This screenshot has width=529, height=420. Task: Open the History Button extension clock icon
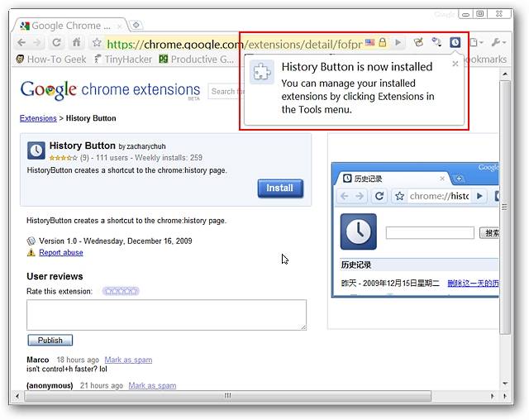[x=455, y=42]
